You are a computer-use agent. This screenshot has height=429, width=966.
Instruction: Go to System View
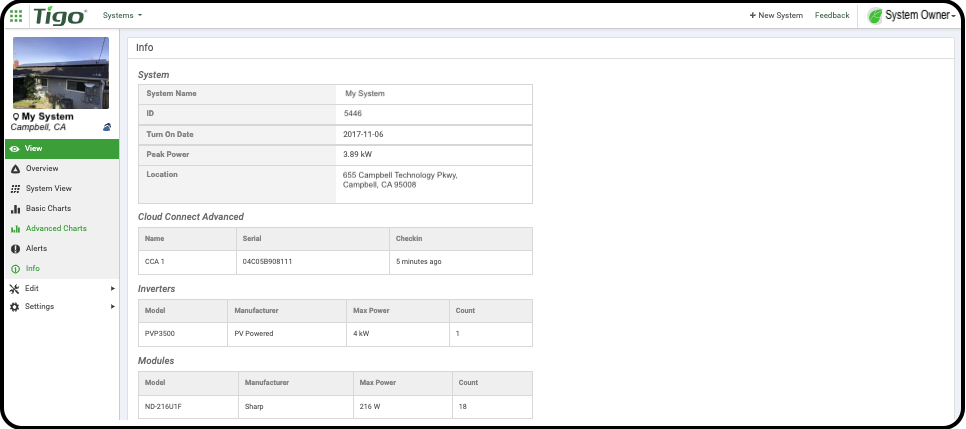(49, 189)
